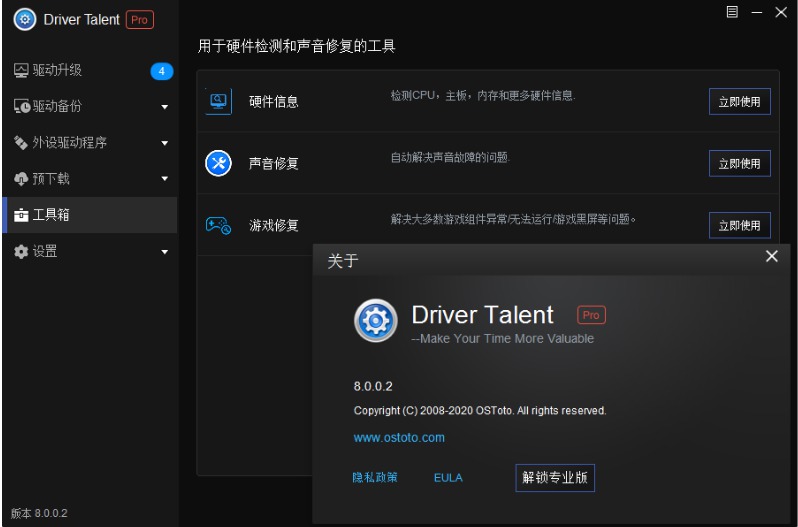798x527 pixels.
Task: Click the large gear logo in 关于 dialog
Action: [x=376, y=320]
